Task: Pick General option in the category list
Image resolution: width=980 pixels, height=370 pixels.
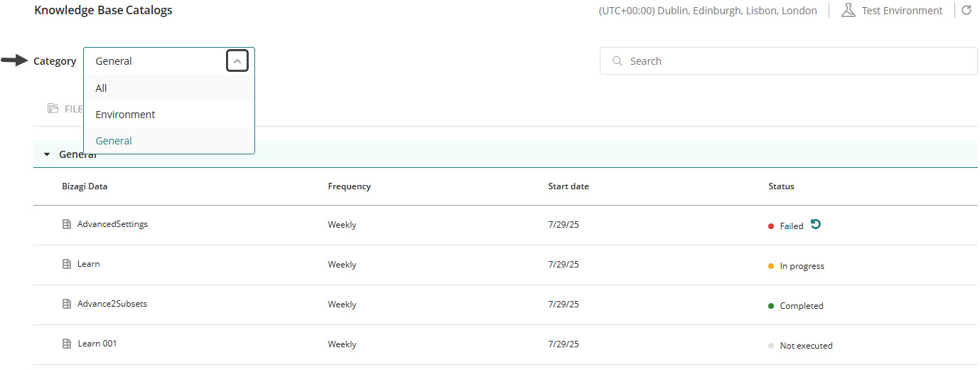Action: (x=114, y=141)
